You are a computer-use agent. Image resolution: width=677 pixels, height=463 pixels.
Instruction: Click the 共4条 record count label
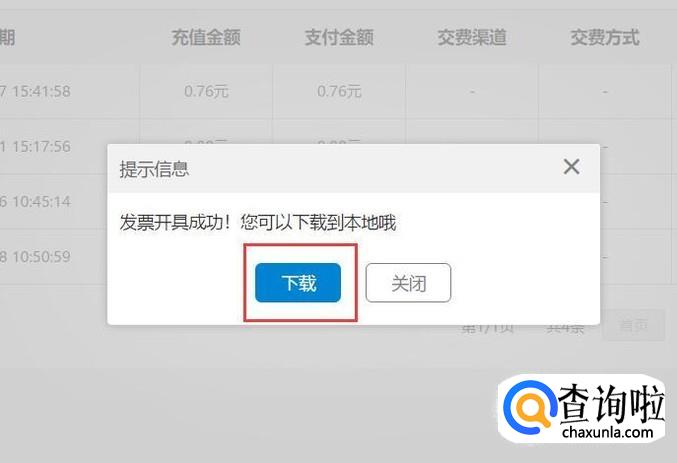click(565, 328)
